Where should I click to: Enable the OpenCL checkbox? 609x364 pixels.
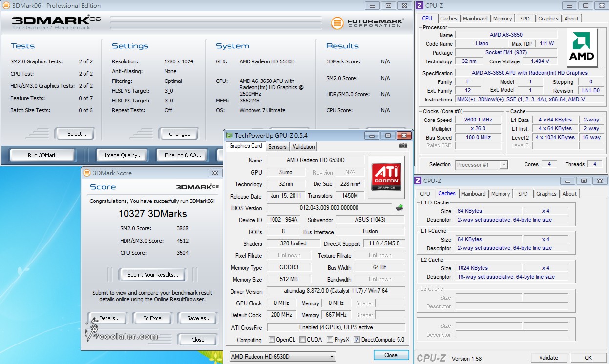[272, 340]
